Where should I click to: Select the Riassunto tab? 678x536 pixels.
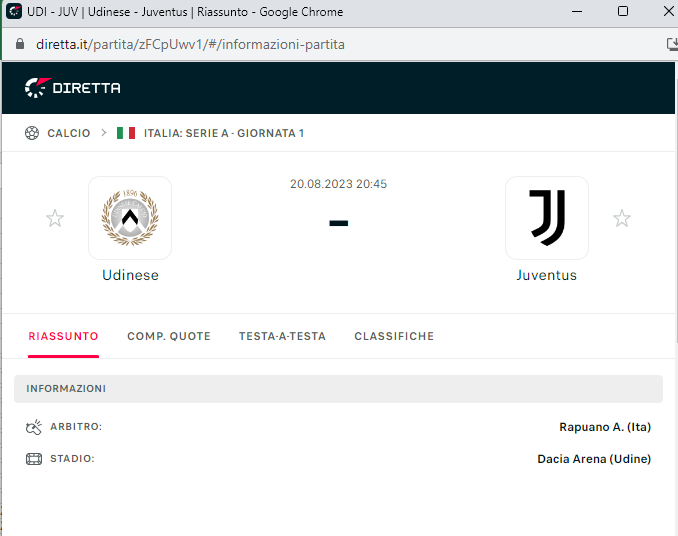click(x=63, y=336)
